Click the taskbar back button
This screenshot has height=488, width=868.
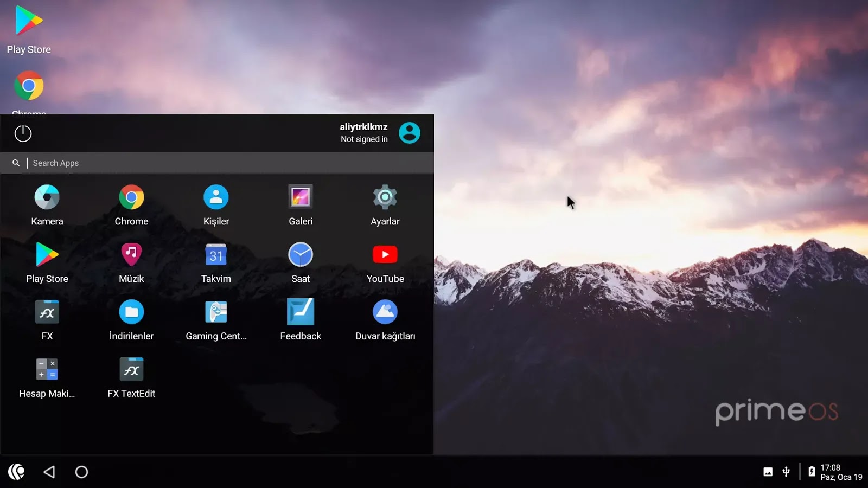[x=49, y=472]
